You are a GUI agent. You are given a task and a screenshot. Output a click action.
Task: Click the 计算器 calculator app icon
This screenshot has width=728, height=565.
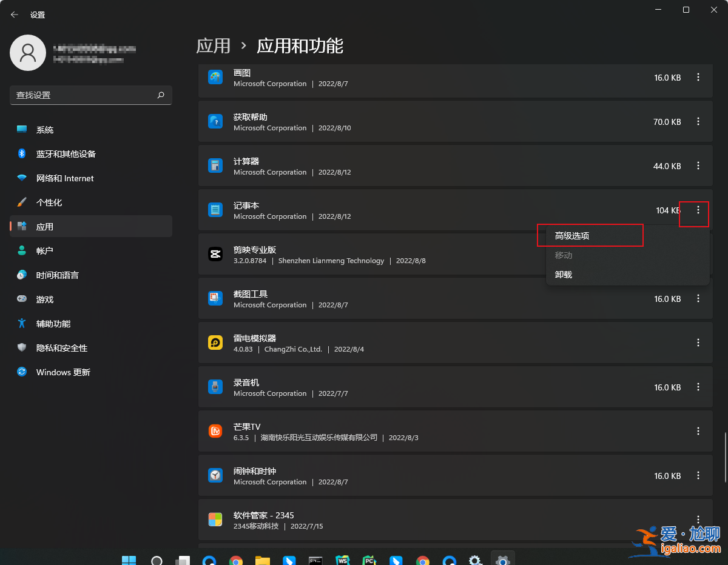[215, 165]
